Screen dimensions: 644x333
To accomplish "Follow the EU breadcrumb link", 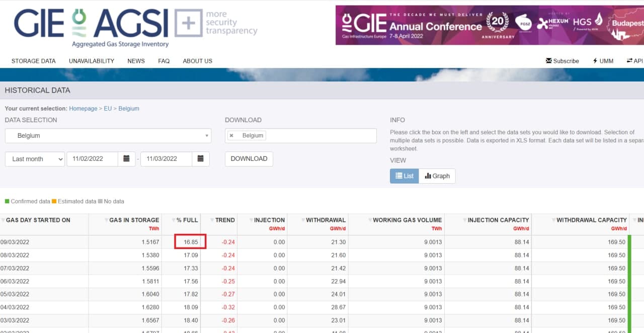I will tap(108, 109).
